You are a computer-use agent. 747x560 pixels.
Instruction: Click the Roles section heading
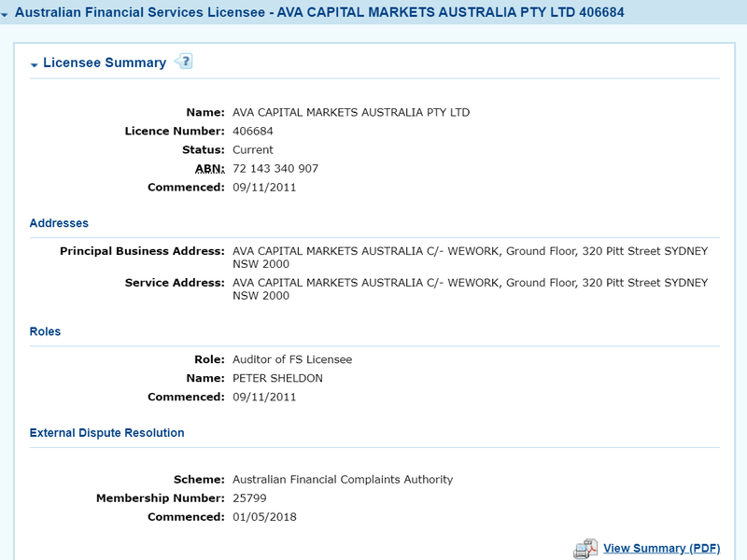(x=45, y=331)
